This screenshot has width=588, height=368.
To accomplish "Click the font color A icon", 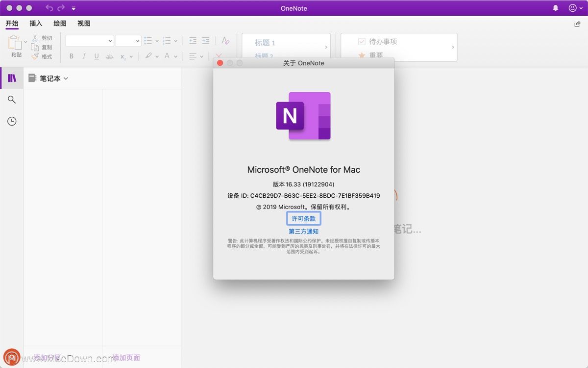I will [167, 56].
